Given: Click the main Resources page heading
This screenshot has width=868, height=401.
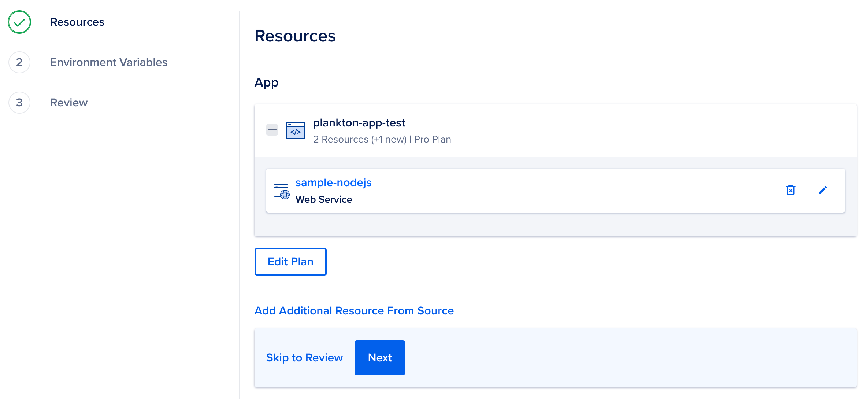Looking at the screenshot, I should coord(295,36).
